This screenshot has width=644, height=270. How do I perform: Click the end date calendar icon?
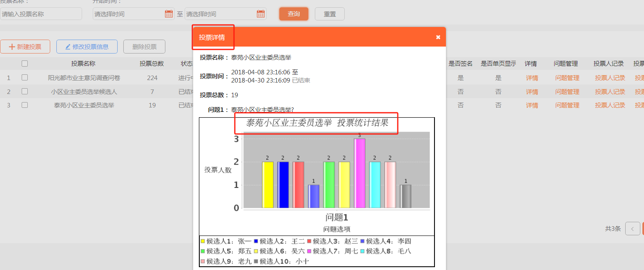261,14
